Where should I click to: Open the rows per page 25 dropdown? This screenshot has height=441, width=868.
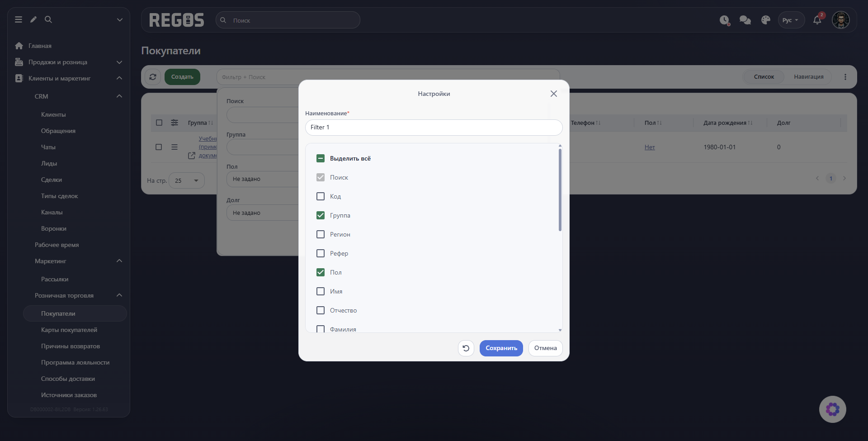(x=187, y=180)
